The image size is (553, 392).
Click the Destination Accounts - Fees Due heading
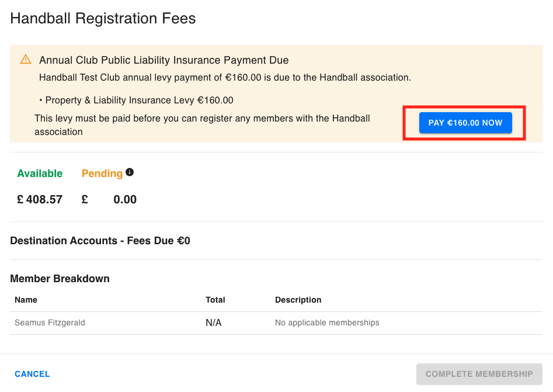pyautogui.click(x=100, y=241)
